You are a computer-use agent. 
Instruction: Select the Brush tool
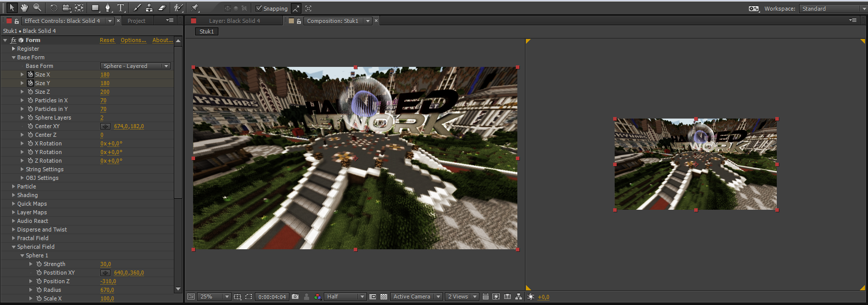click(x=137, y=8)
